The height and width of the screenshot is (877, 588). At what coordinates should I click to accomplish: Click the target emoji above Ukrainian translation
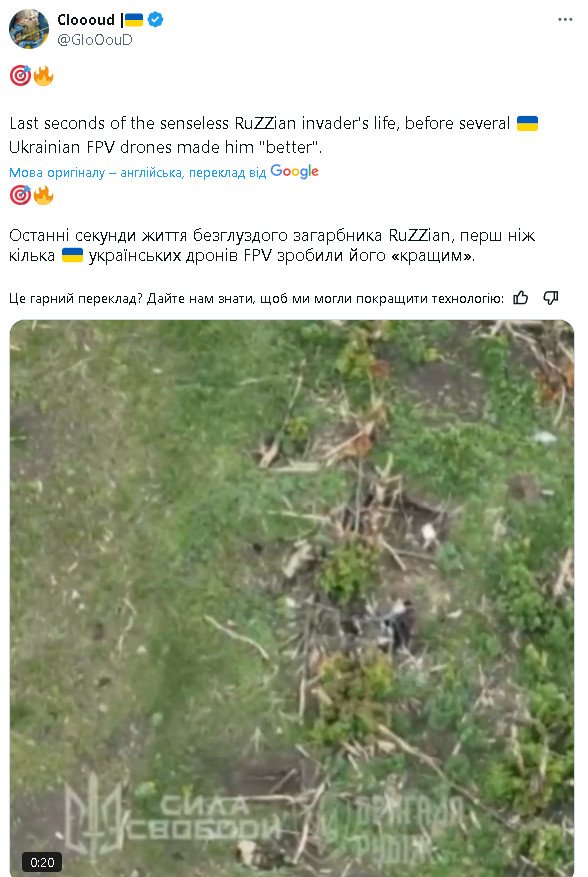click(20, 195)
